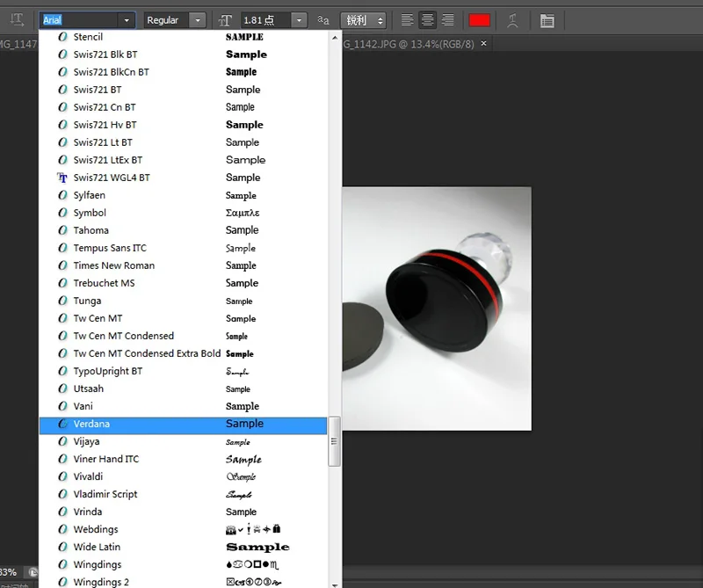The width and height of the screenshot is (703, 588).
Task: Click TrueType icon beside Swis721 WGL4 BT
Action: pyautogui.click(x=62, y=178)
